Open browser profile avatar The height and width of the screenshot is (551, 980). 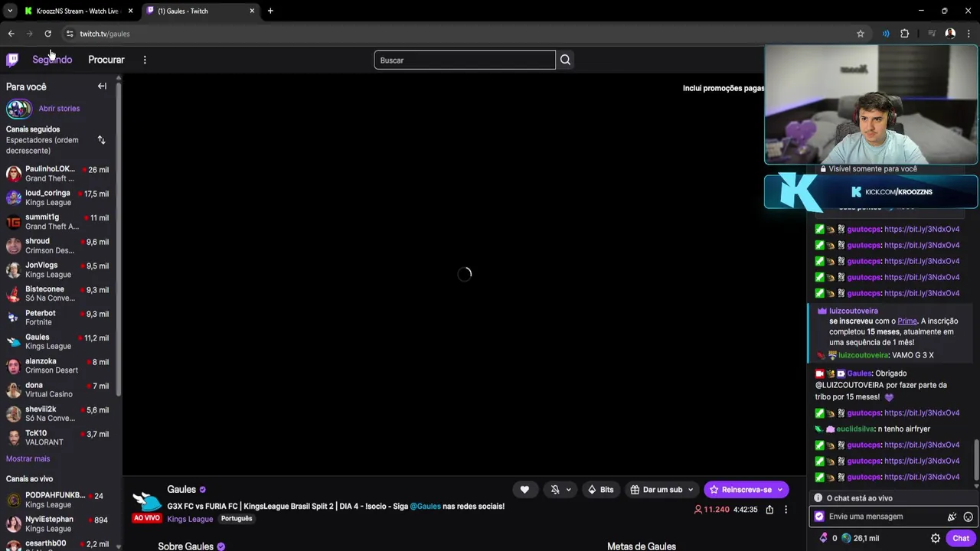pos(950,34)
